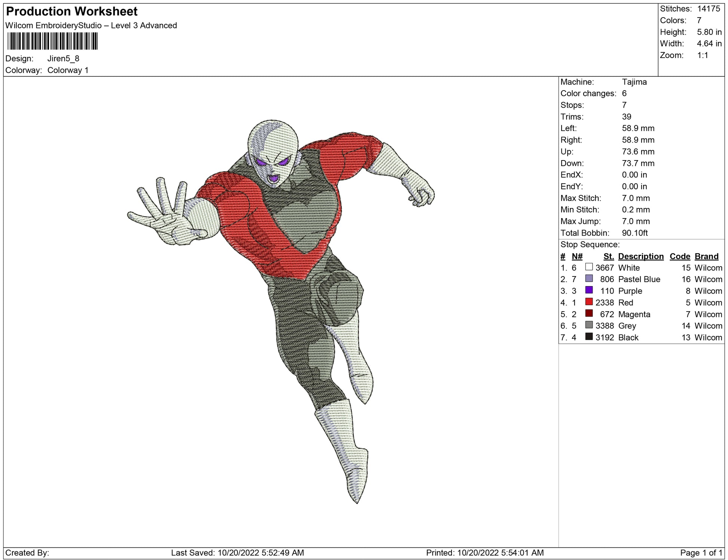
Task: Click the Pastel Blue color swatch
Action: click(589, 279)
